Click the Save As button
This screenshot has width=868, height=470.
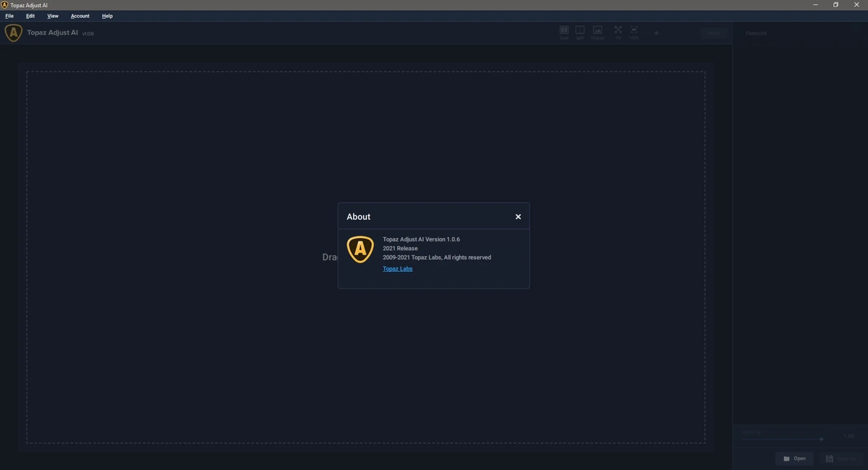coord(841,458)
